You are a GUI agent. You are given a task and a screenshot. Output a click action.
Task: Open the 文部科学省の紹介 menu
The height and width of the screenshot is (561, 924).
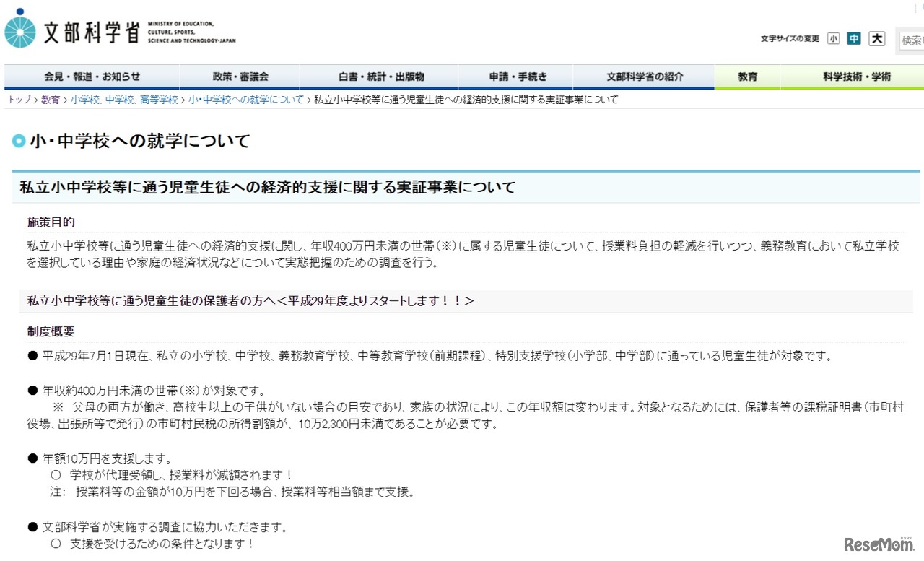643,76
